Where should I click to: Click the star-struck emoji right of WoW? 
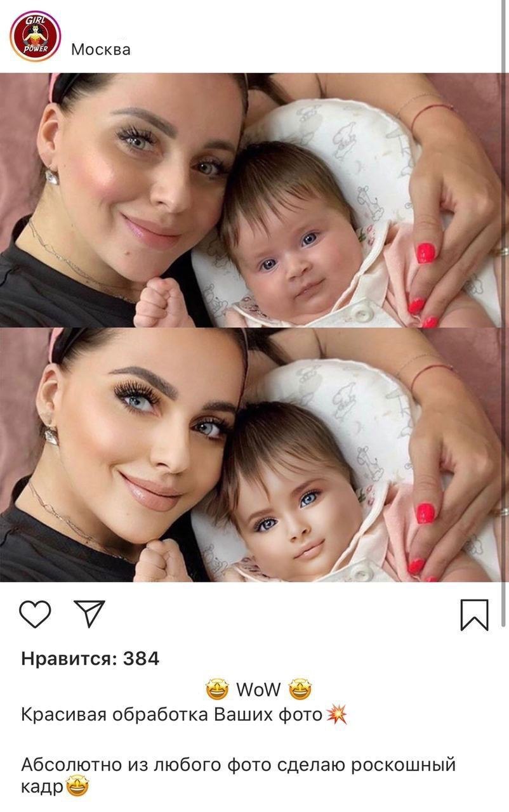point(300,689)
